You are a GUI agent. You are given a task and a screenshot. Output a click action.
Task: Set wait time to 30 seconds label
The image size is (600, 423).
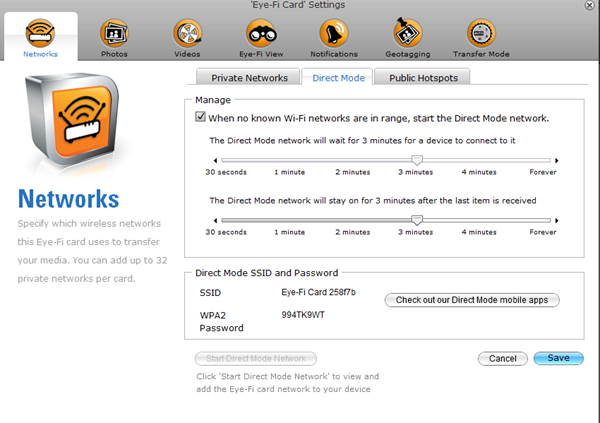coord(226,172)
